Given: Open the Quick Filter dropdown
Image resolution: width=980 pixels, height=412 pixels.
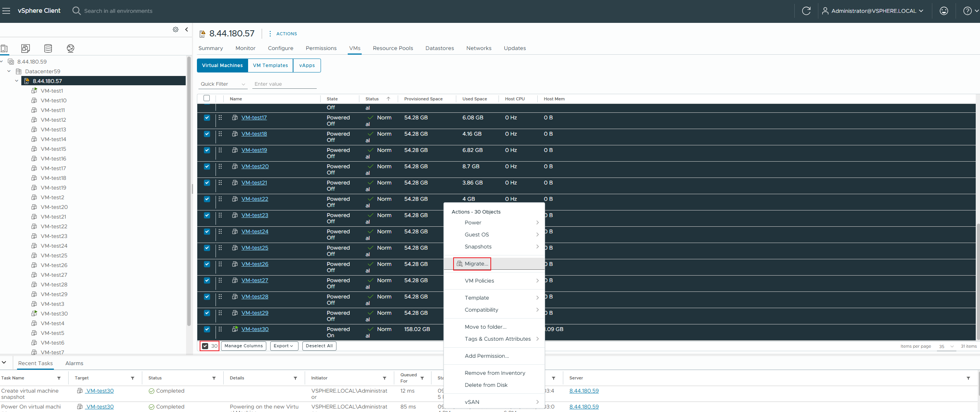Looking at the screenshot, I should pos(223,84).
